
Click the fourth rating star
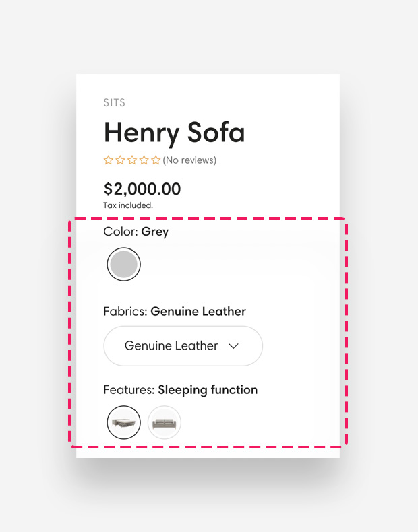click(144, 160)
